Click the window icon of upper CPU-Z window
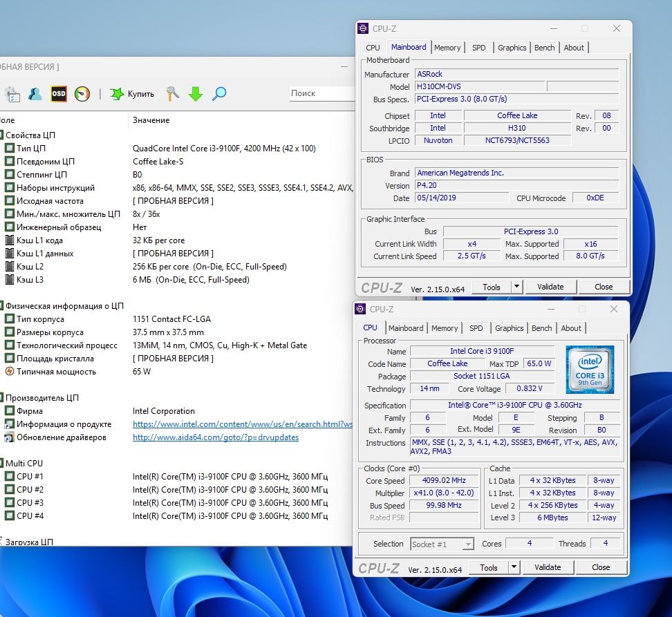The image size is (672, 617). click(363, 29)
